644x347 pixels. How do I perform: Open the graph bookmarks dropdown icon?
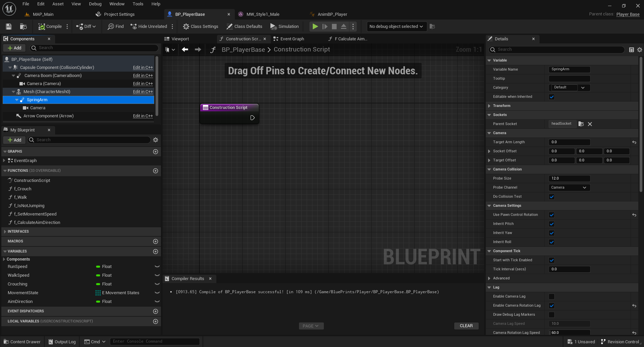coord(170,50)
